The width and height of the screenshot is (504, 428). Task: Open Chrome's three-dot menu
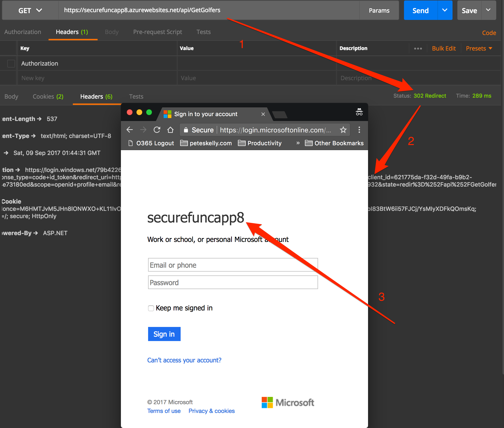[359, 130]
